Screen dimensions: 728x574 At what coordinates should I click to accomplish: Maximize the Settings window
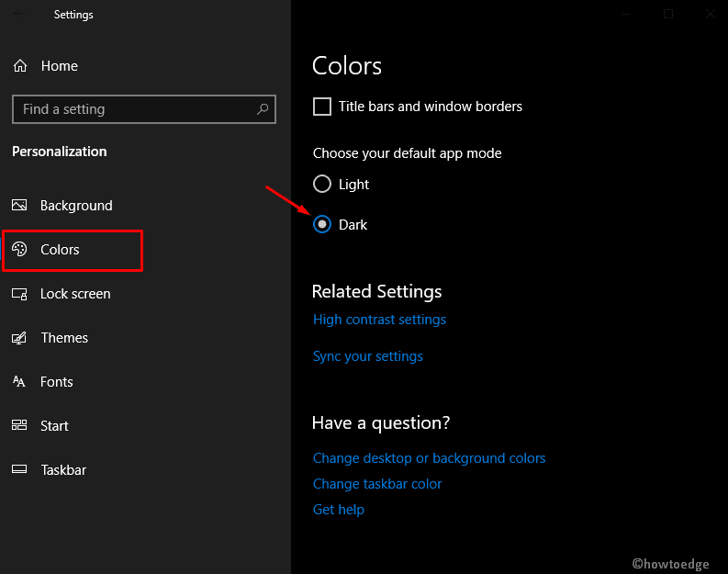coord(668,14)
